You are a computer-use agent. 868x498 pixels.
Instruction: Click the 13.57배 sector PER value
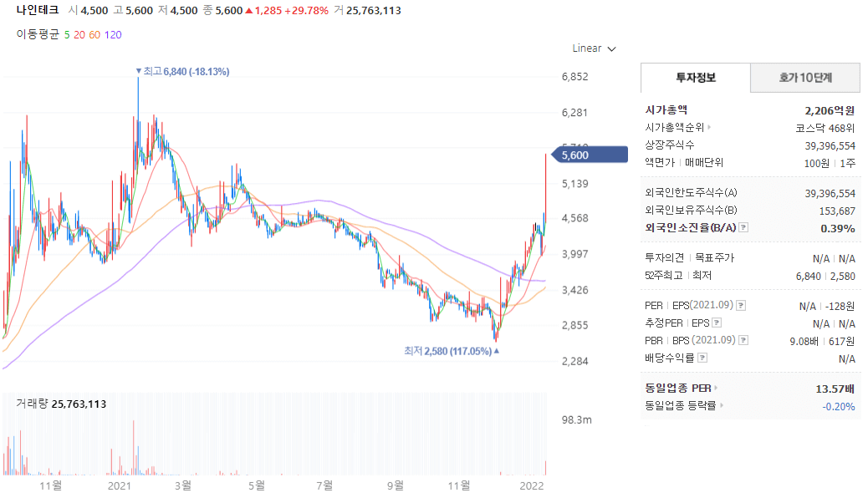click(835, 389)
